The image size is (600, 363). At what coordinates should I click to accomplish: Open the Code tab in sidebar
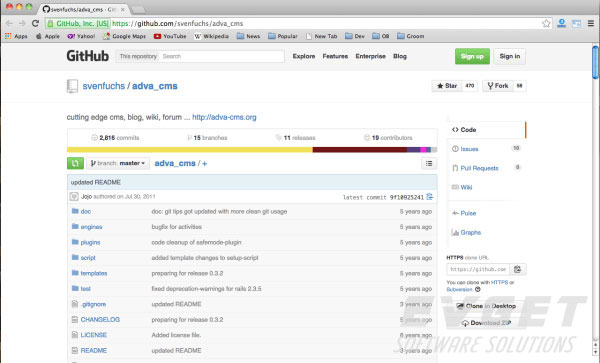pos(486,130)
